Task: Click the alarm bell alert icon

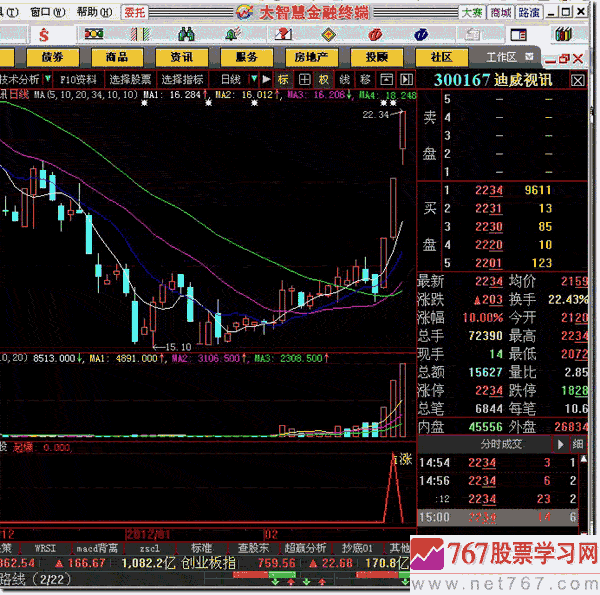Action: 233,34
